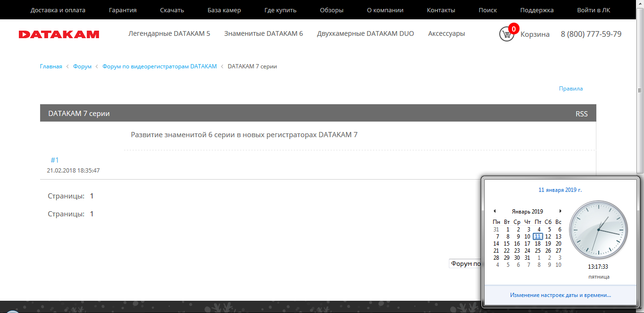Click 'Войти в ЛК' to log in
Screen dimensions: 644x313
pos(594,10)
